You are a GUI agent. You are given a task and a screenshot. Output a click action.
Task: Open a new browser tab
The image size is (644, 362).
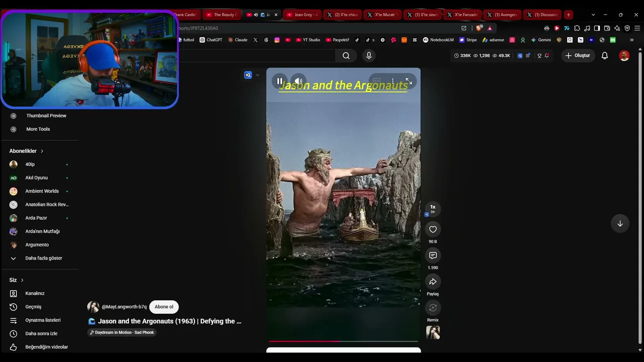point(568,15)
